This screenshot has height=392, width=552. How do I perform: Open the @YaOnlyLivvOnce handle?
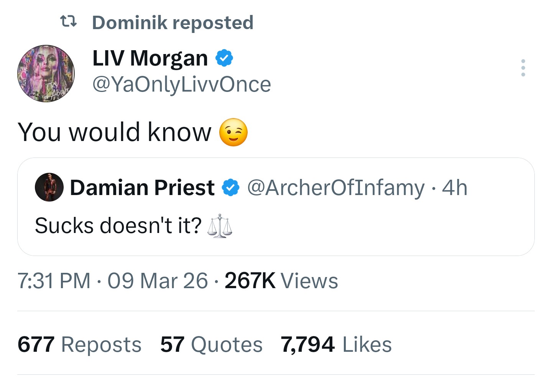coord(182,84)
